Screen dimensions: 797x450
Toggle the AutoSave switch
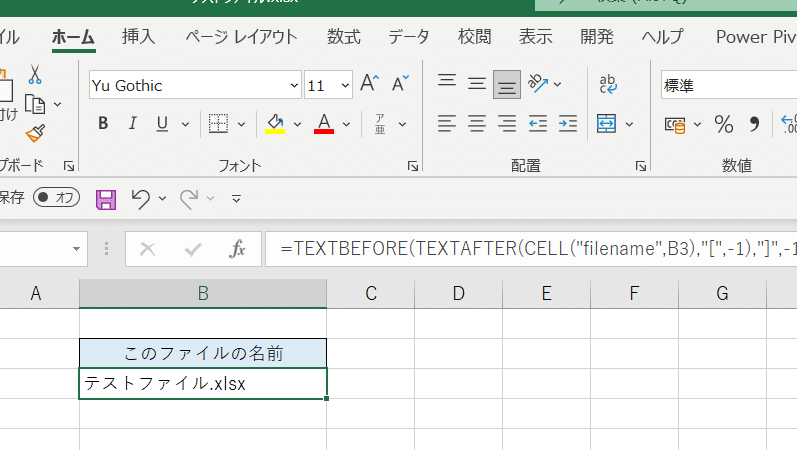(56, 198)
